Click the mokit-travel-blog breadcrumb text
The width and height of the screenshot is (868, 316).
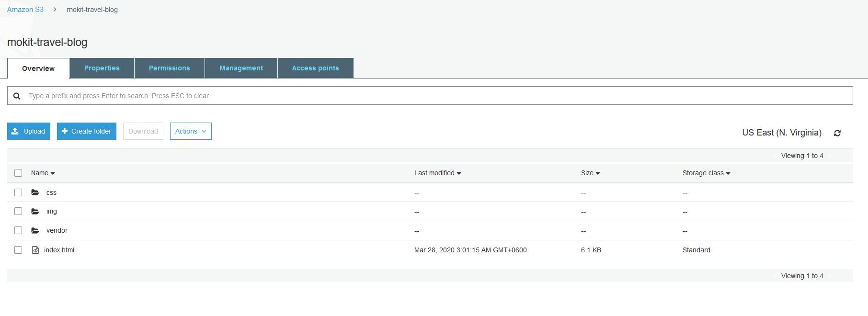point(92,10)
